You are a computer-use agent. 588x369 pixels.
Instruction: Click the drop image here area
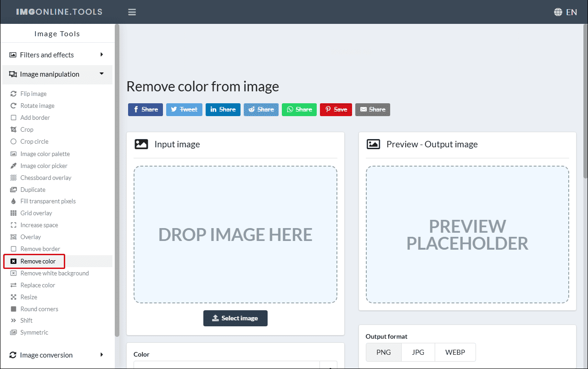coord(235,234)
